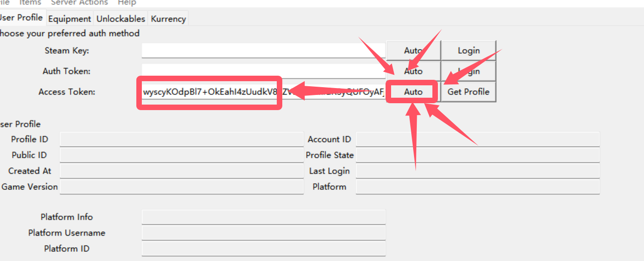Focus the Game Version field
The height and width of the screenshot is (261, 644).
[181, 187]
